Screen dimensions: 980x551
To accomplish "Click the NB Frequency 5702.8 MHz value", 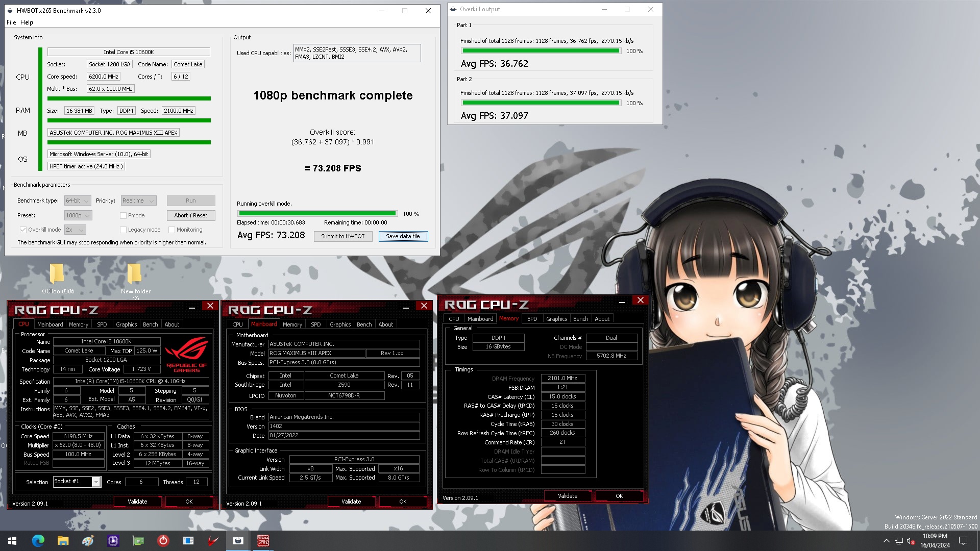I will coord(611,356).
